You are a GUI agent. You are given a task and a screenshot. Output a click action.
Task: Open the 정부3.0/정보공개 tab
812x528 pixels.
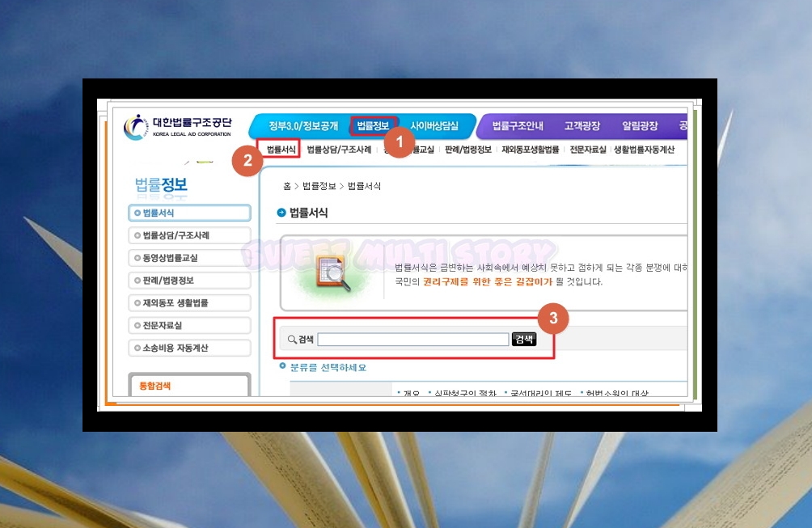[x=303, y=126]
